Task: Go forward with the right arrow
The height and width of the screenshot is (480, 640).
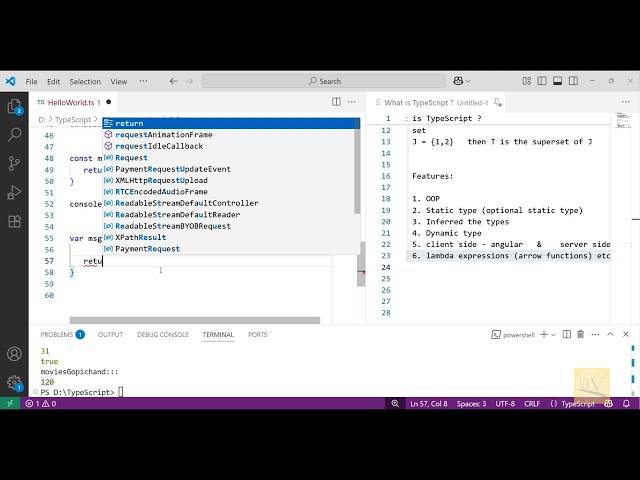Action: (189, 81)
